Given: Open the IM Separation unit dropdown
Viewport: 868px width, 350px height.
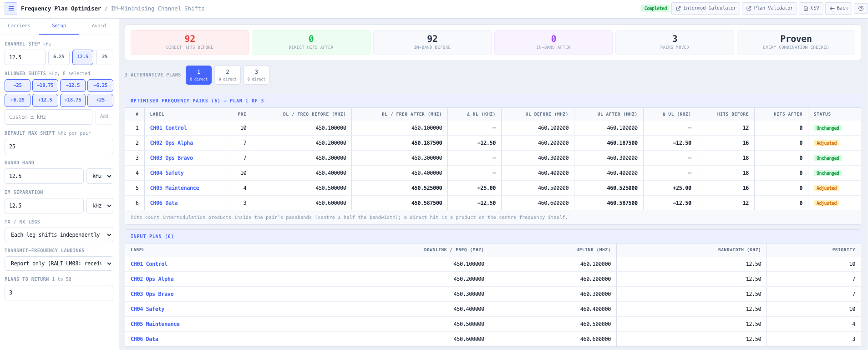Looking at the screenshot, I should 100,206.
